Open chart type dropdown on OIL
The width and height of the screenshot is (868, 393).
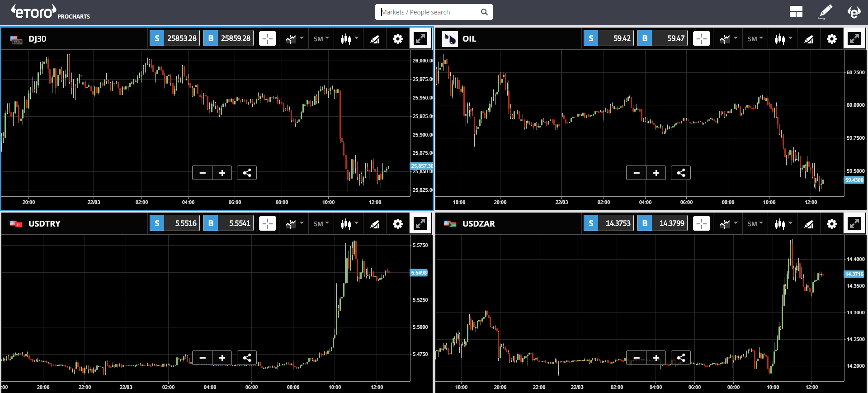[x=783, y=39]
